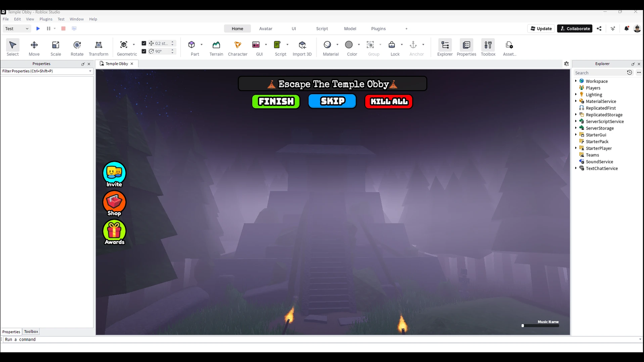Image resolution: width=644 pixels, height=362 pixels.
Task: Click Explorer search history icon
Action: (630, 72)
